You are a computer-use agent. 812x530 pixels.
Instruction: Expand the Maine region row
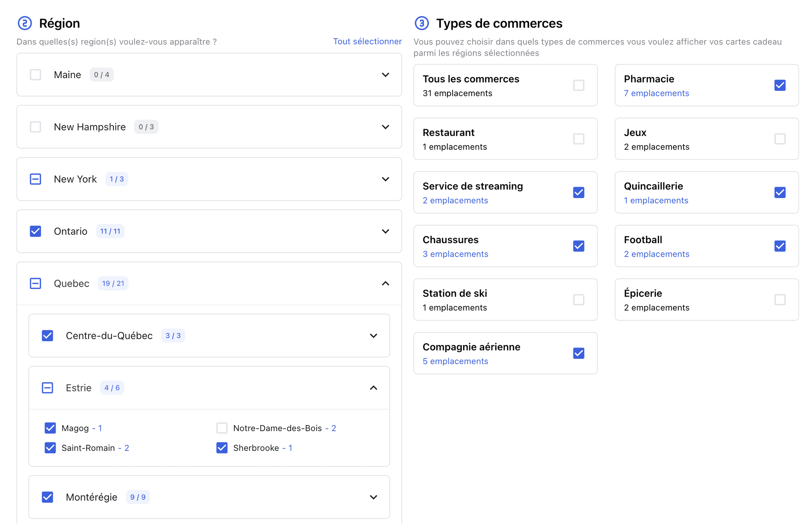pyautogui.click(x=386, y=75)
